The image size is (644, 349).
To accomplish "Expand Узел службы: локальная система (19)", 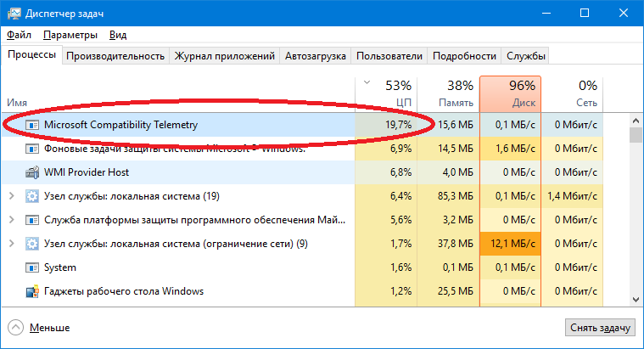I will [x=12, y=196].
